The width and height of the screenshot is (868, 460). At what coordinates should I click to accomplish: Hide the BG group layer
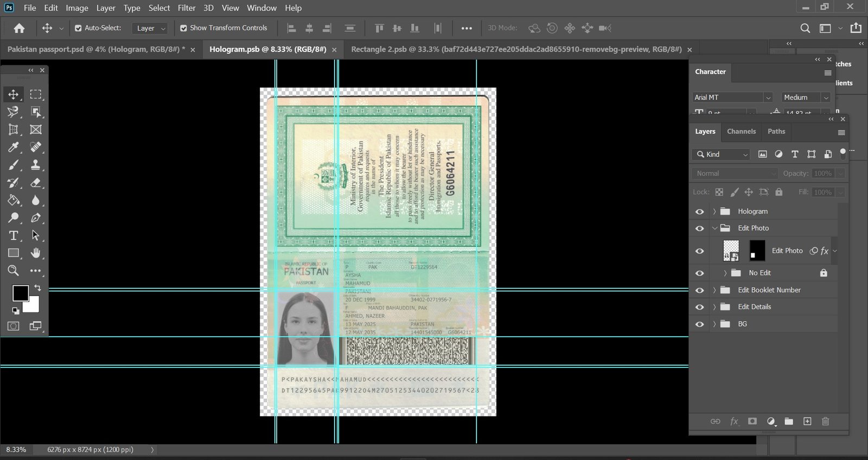[700, 324]
